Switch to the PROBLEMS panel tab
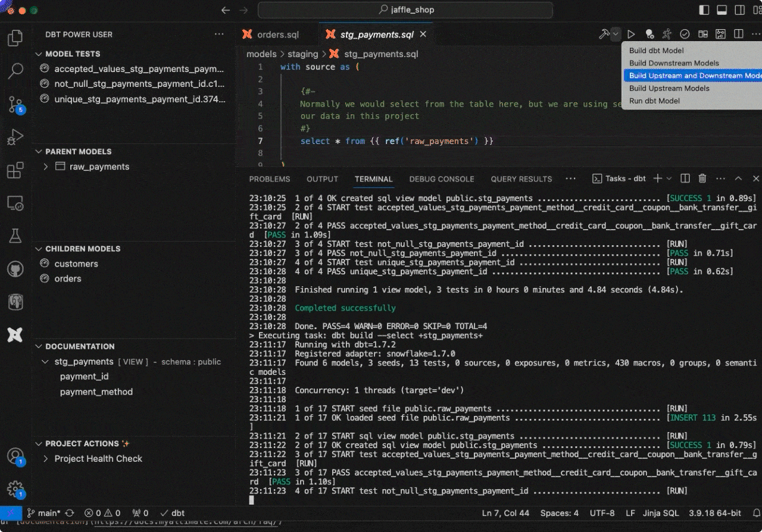762x532 pixels. 270,179
